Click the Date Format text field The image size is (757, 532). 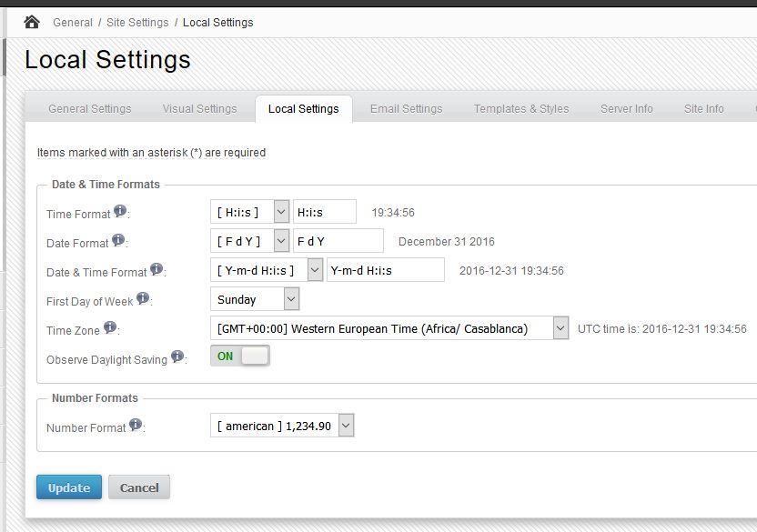[338, 242]
